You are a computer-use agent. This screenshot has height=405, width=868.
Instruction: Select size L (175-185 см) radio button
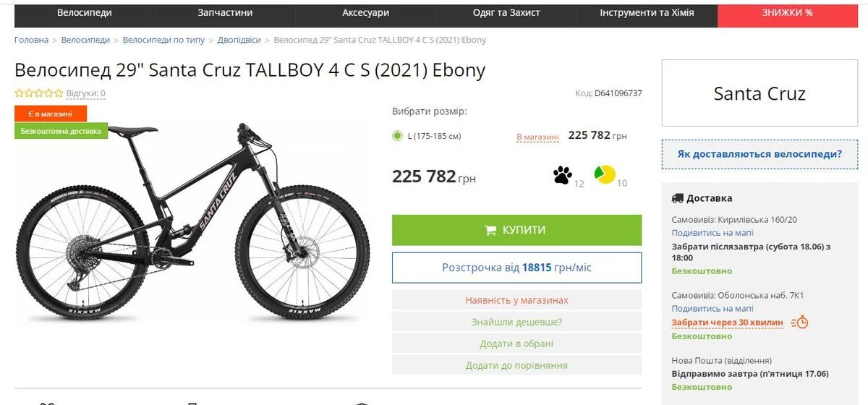(x=397, y=136)
